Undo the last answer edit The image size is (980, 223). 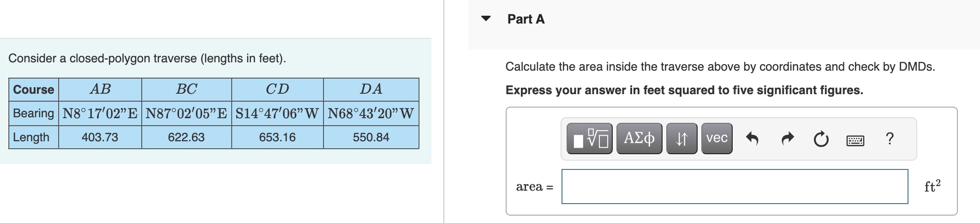(752, 139)
